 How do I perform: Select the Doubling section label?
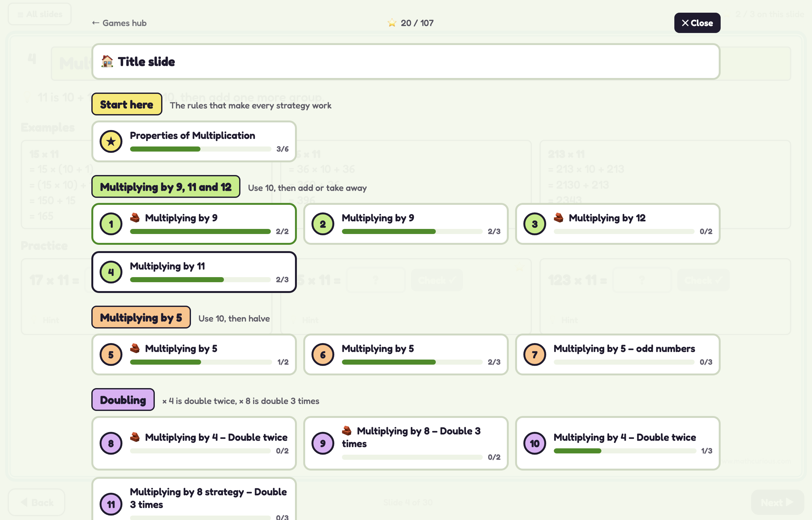tap(123, 400)
